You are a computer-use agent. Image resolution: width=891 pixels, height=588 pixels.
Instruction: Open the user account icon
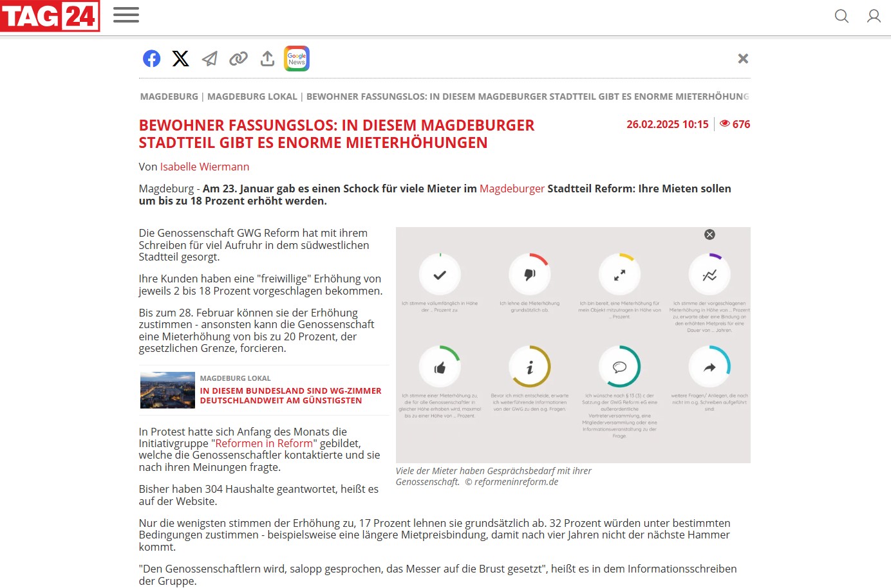(x=874, y=16)
